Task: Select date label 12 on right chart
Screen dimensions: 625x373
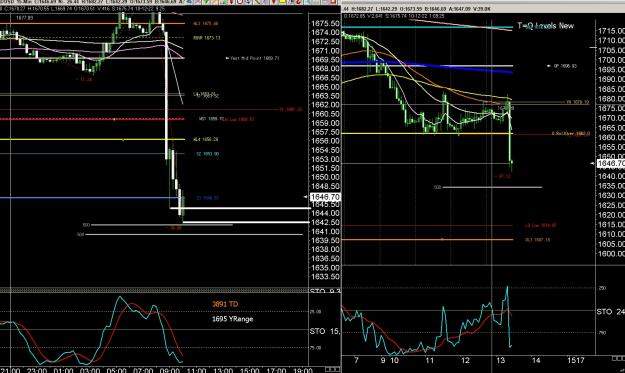Action: click(x=465, y=360)
